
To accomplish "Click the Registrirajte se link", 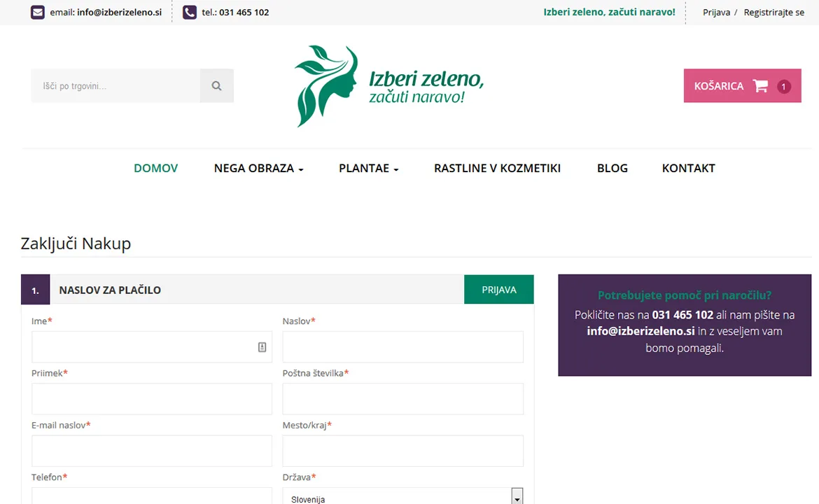I will pos(774,12).
